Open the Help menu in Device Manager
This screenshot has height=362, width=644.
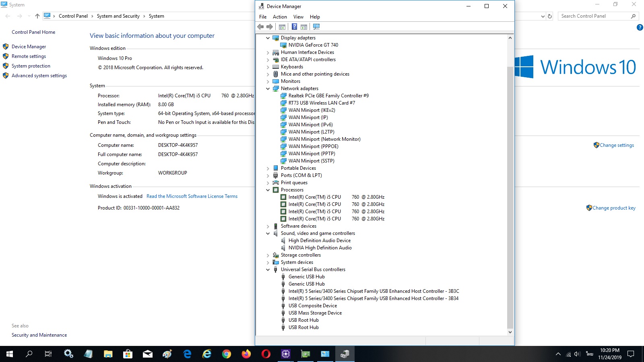pos(315,17)
